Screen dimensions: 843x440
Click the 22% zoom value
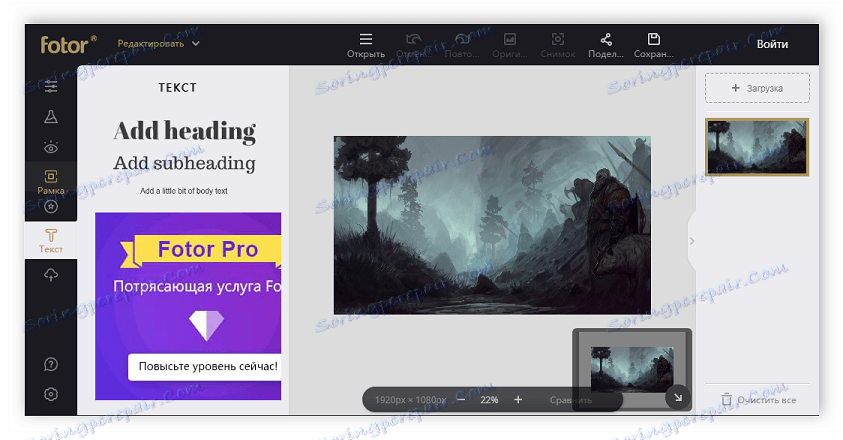point(489,400)
